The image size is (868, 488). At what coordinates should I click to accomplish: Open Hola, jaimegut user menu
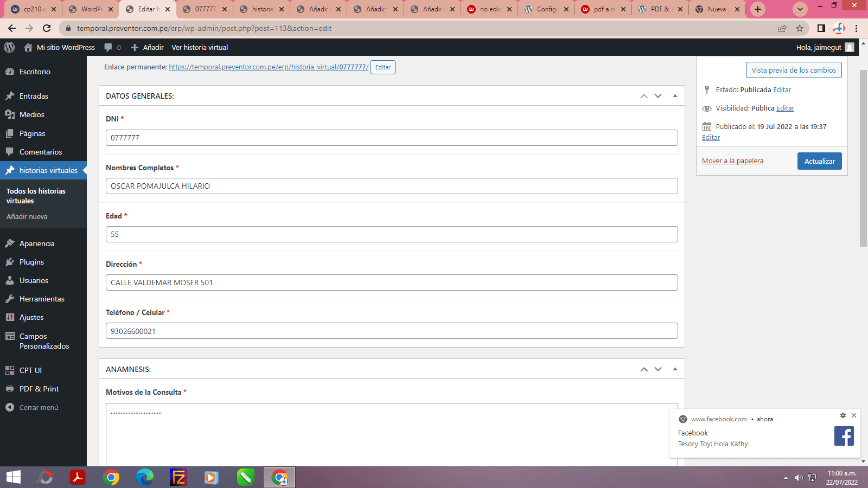coord(825,47)
